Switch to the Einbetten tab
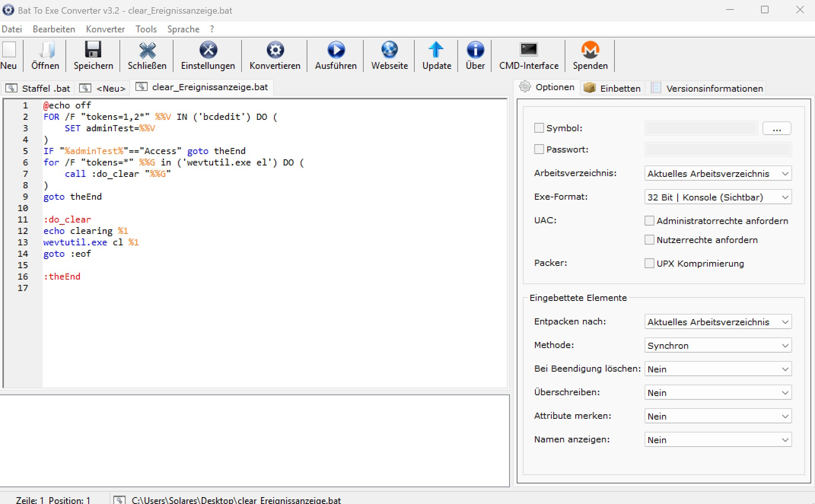Screen dimensions: 815x504 point(613,88)
